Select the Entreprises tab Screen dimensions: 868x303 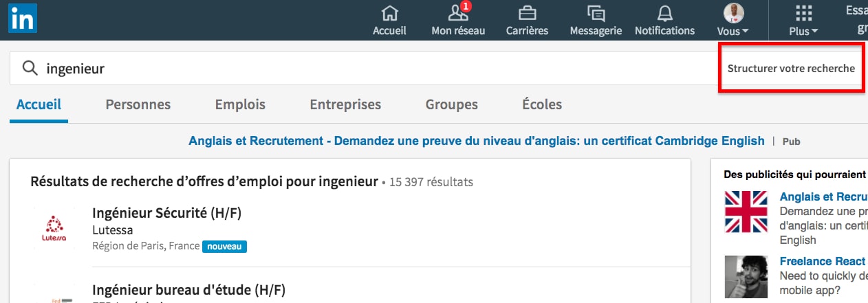pyautogui.click(x=345, y=104)
